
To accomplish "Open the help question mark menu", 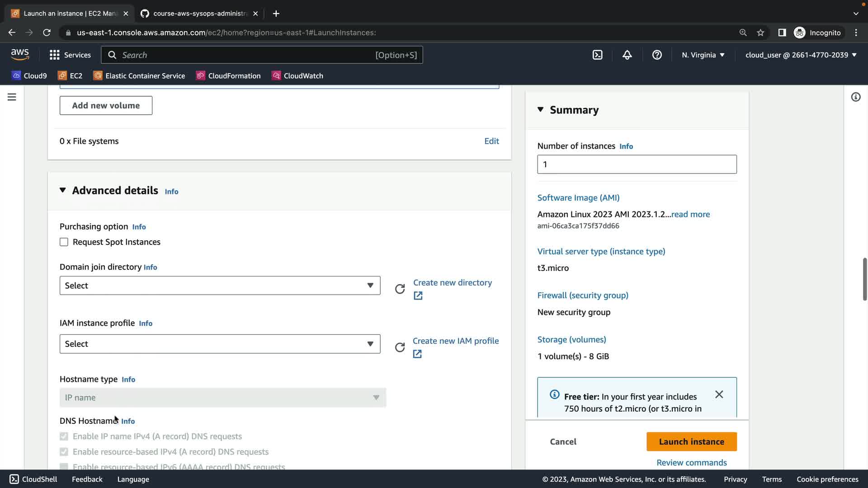I will coord(657,55).
